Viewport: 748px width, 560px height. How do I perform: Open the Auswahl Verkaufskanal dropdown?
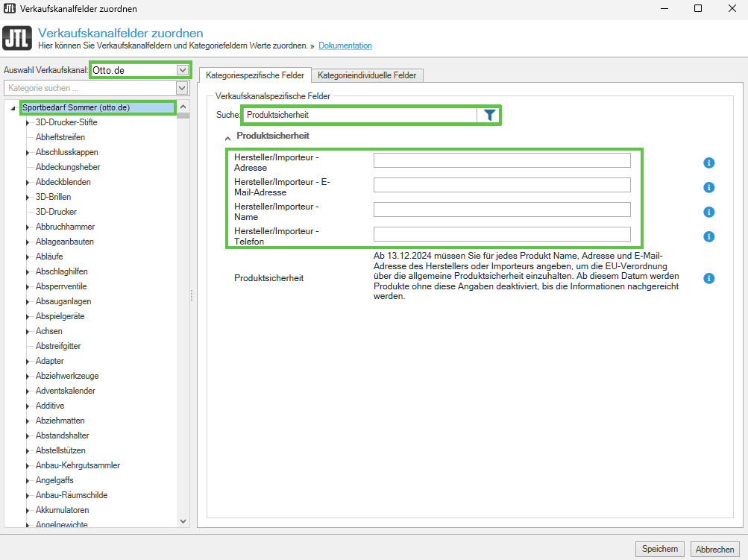click(183, 70)
